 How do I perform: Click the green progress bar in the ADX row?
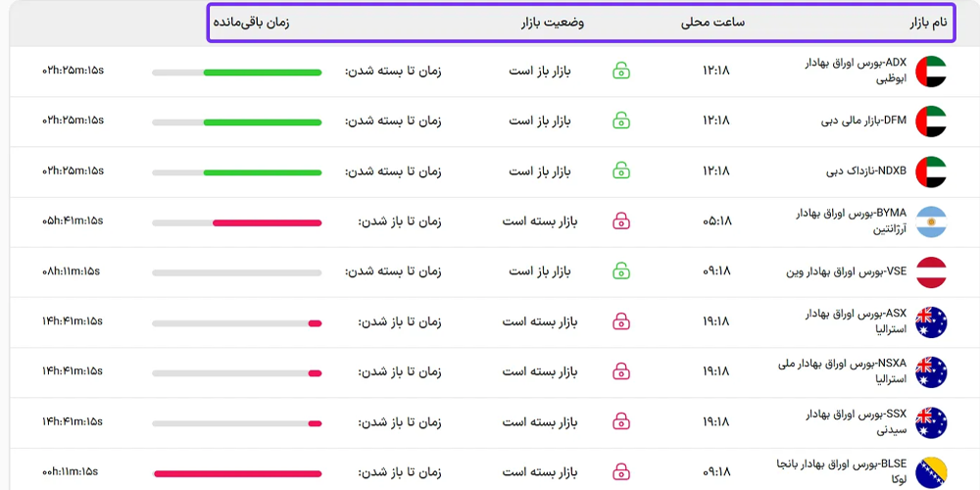coord(262,72)
